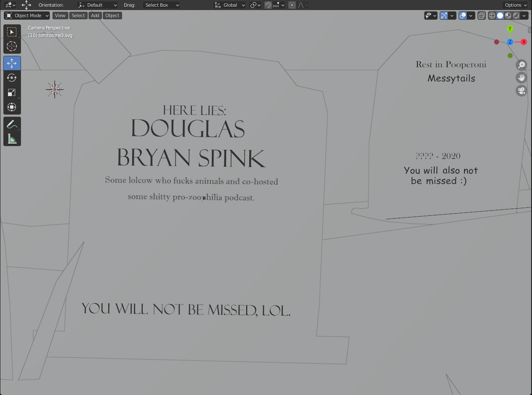Open the Drag Select Box dropdown
The height and width of the screenshot is (395, 532).
tap(161, 5)
